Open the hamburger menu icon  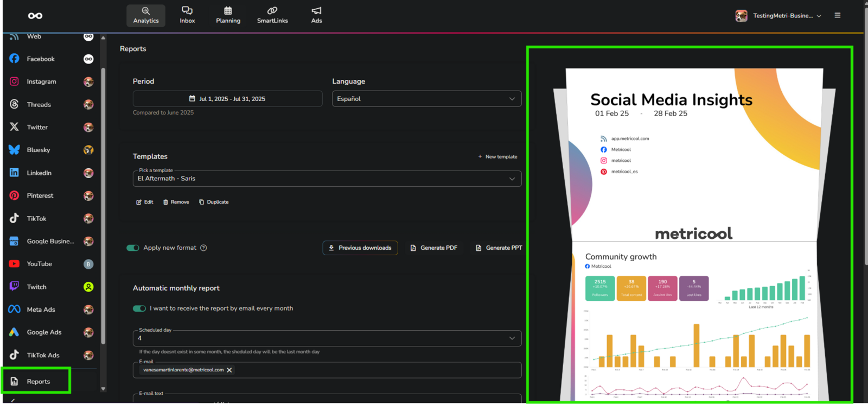[838, 15]
